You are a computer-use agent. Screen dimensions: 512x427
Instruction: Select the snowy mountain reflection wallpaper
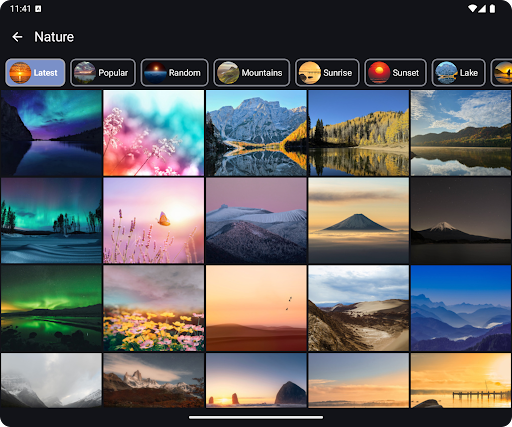pyautogui.click(x=256, y=133)
